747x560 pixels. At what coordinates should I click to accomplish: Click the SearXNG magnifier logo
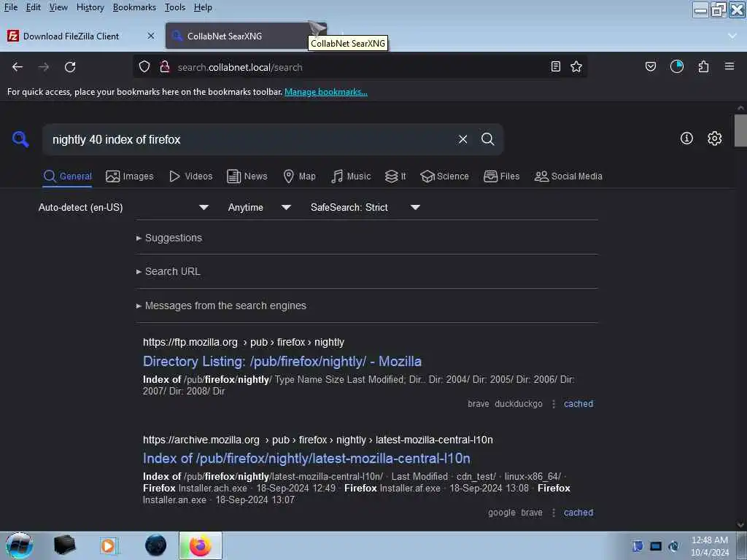[x=20, y=139]
